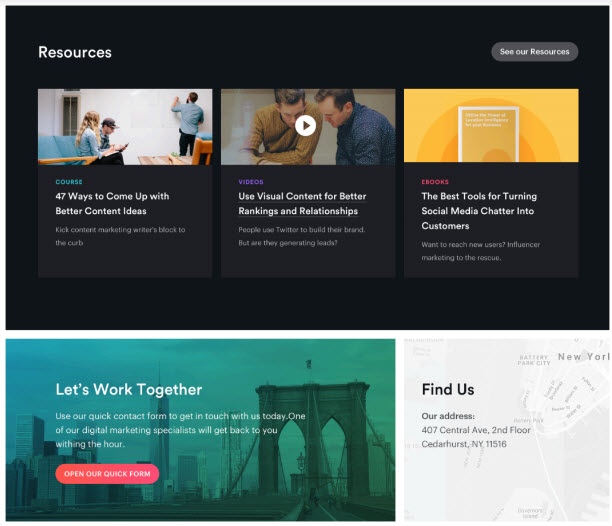Open 47 Ways to Come Up with Better Content Ideas
The width and height of the screenshot is (612, 526).
pyautogui.click(x=112, y=203)
